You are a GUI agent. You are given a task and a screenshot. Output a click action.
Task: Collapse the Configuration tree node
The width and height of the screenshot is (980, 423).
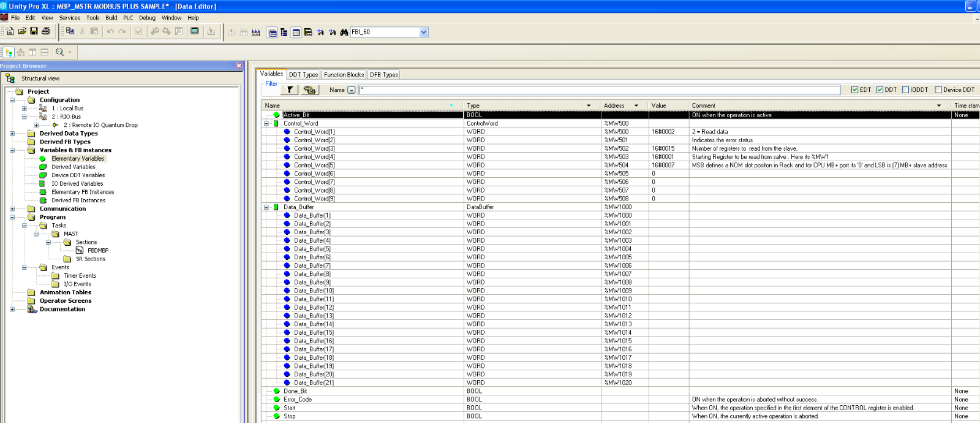(x=12, y=100)
